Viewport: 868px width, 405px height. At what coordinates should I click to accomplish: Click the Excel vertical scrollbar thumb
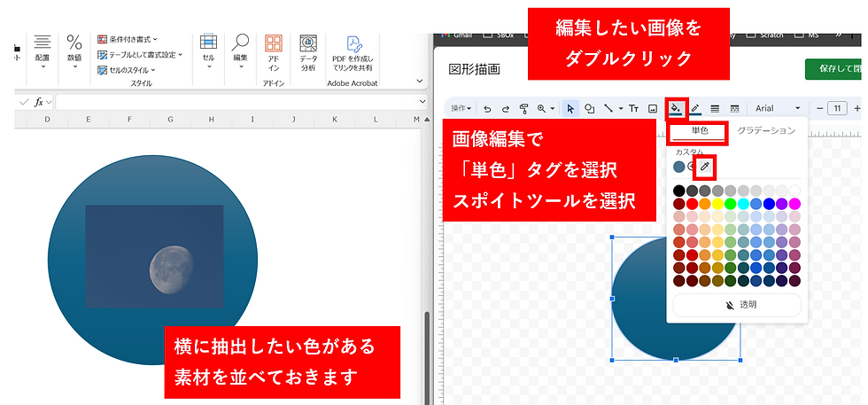click(x=426, y=357)
